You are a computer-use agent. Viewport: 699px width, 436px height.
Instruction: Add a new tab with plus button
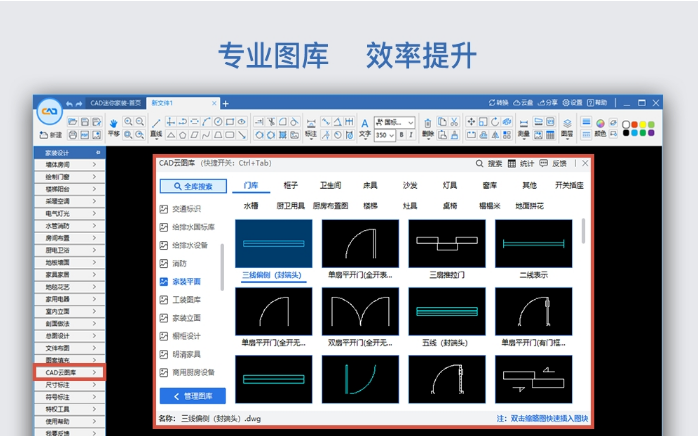coord(226,104)
